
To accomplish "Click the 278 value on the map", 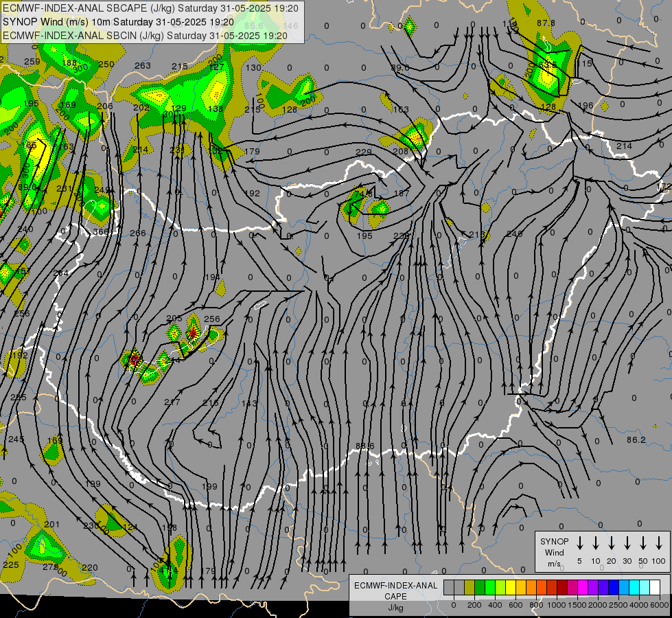I will (50, 566).
